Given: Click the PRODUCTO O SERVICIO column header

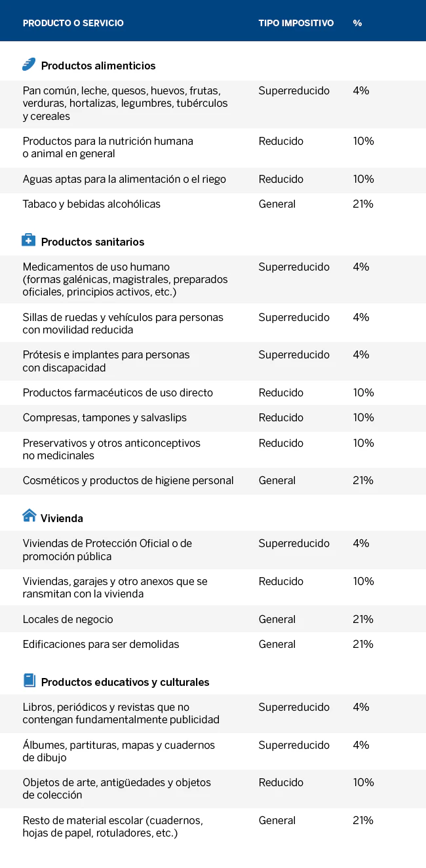Looking at the screenshot, I should click(x=73, y=23).
